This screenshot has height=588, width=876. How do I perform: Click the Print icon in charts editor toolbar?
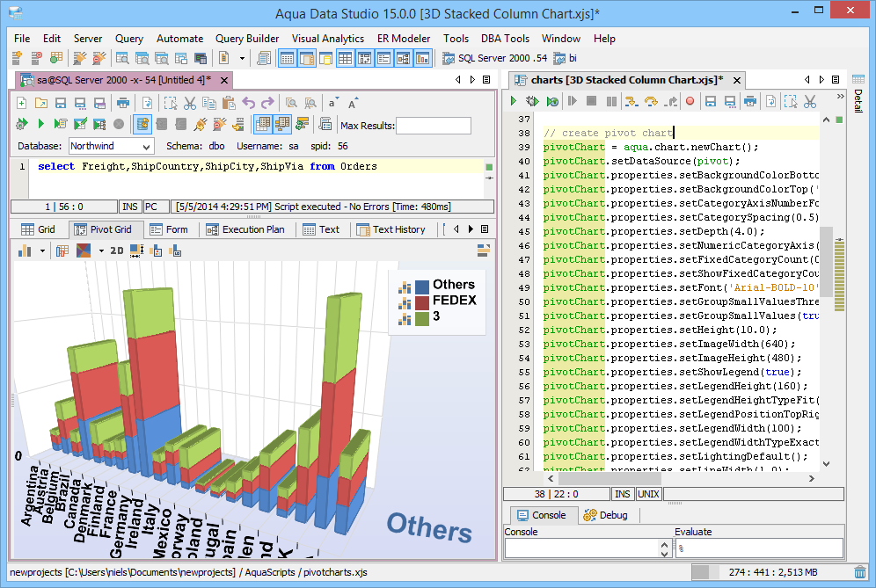point(750,101)
